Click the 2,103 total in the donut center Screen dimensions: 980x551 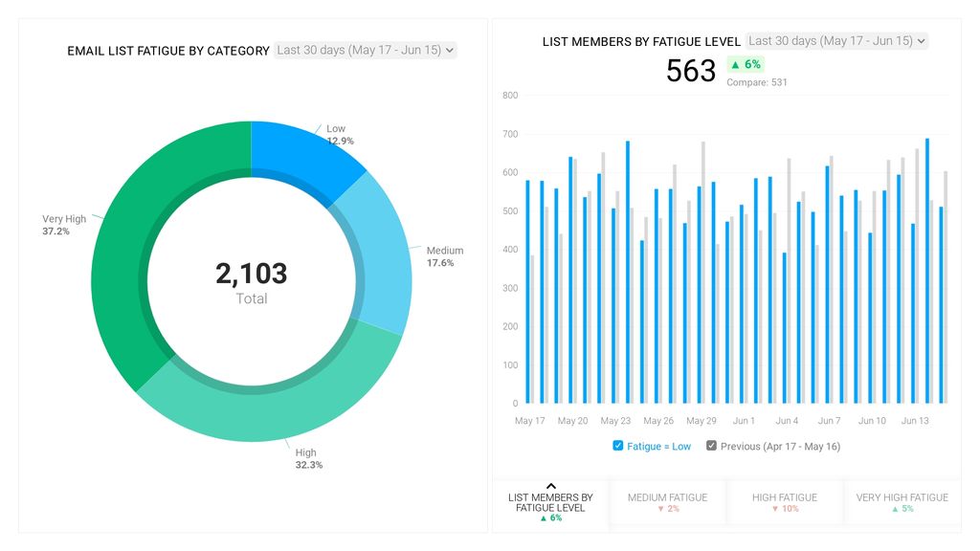[252, 273]
